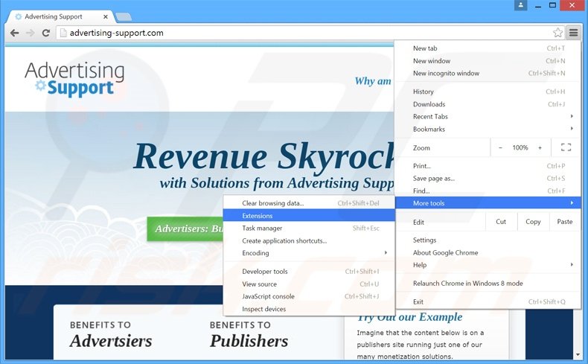588x364 pixels.
Task: Open JavaScript console from the submenu
Action: [x=309, y=296]
